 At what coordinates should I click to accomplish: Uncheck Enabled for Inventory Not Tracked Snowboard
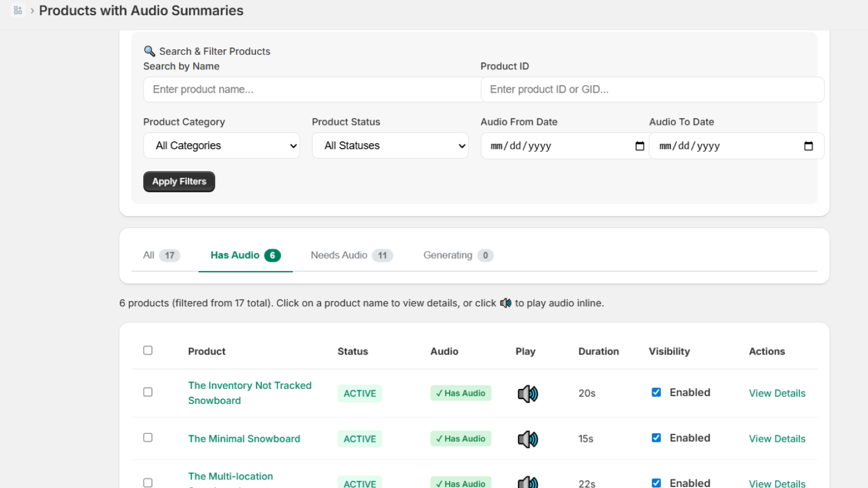(656, 392)
